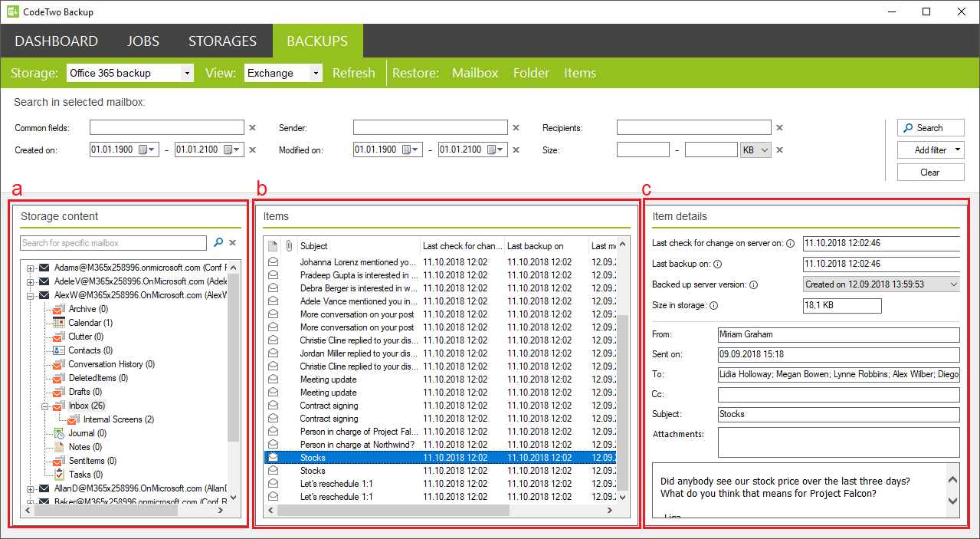Collapse the Inbox folder node
The width and height of the screenshot is (980, 539).
pyautogui.click(x=44, y=406)
